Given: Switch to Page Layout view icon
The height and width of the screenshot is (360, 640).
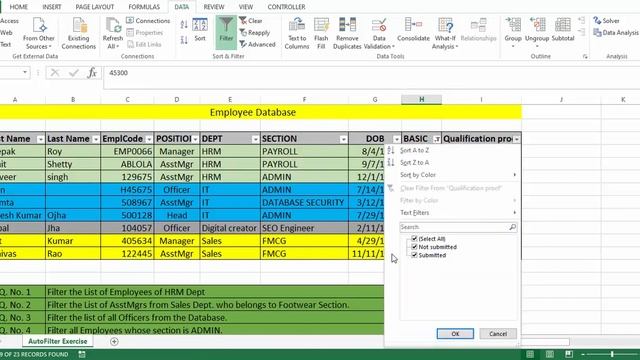Looking at the screenshot, I should click(x=550, y=354).
